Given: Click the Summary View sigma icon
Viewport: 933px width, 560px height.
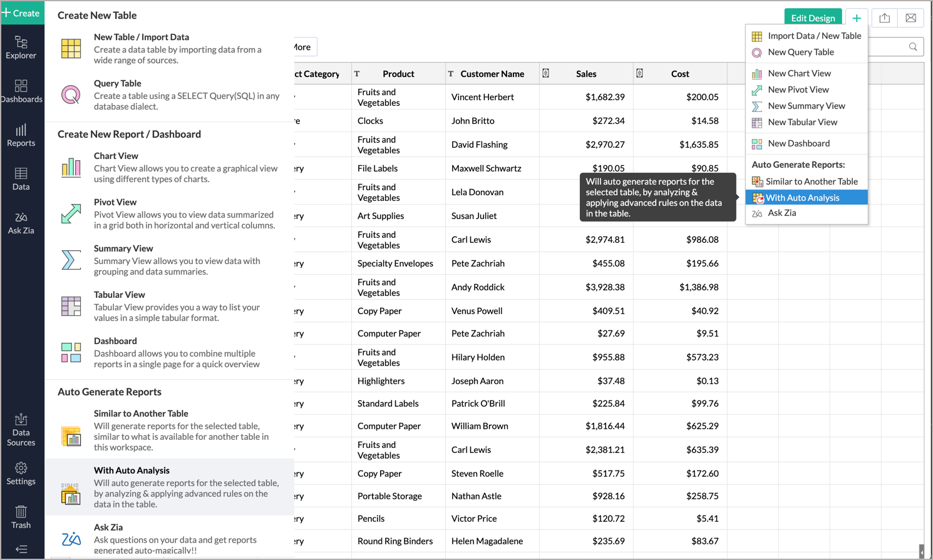Looking at the screenshot, I should 71,260.
